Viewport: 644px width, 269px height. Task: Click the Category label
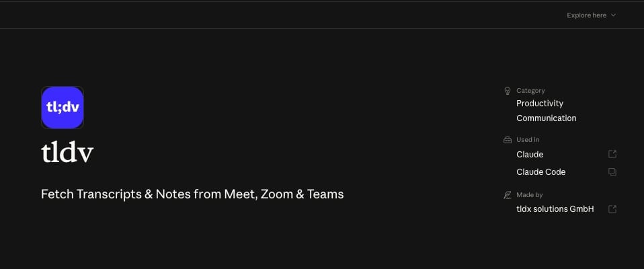pos(530,91)
